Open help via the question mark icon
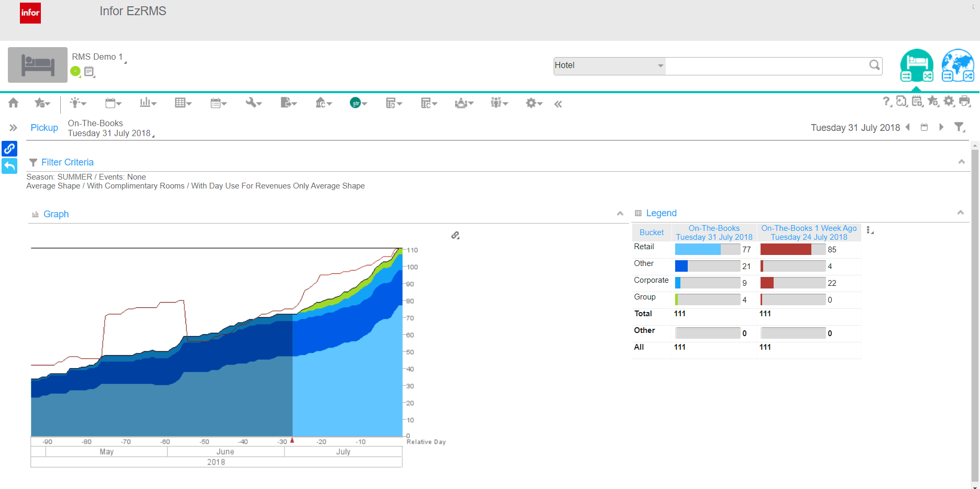980x489 pixels. point(886,102)
